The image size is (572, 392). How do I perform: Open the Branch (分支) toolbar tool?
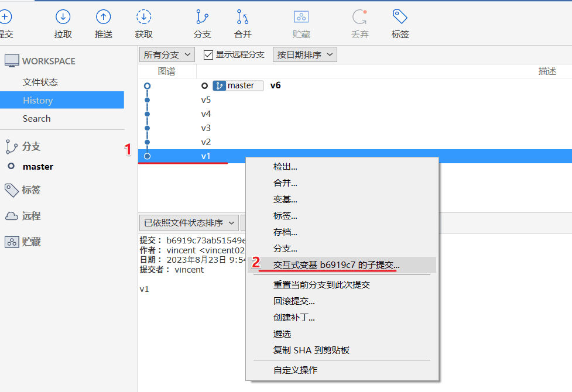point(202,18)
